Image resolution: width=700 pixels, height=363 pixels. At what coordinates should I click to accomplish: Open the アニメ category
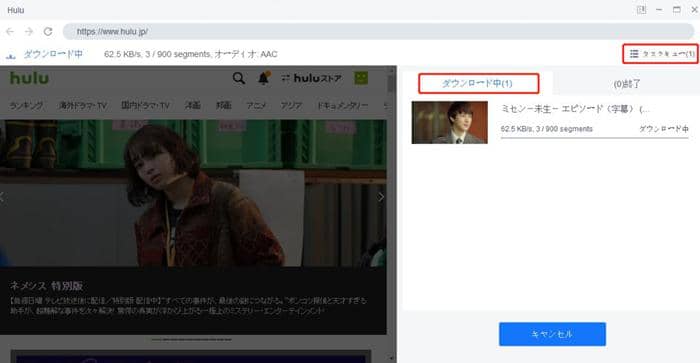(x=256, y=106)
